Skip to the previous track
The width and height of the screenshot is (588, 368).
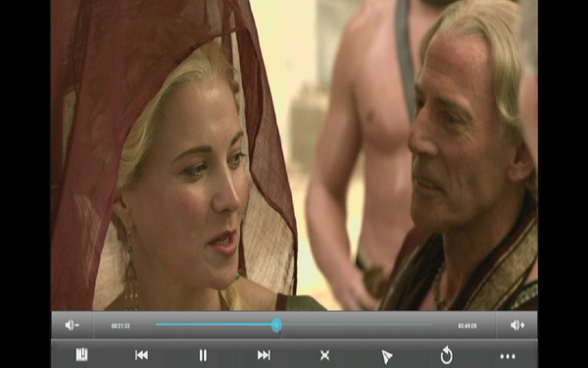click(x=141, y=355)
